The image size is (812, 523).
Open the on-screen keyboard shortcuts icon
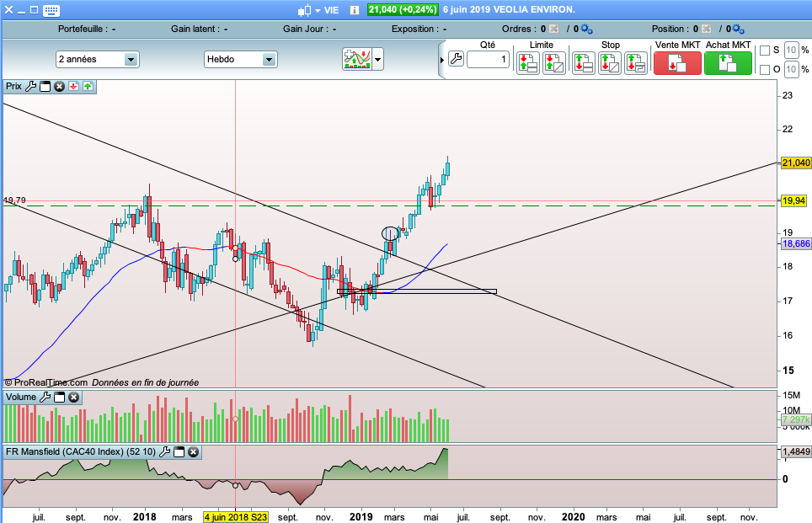click(51, 10)
